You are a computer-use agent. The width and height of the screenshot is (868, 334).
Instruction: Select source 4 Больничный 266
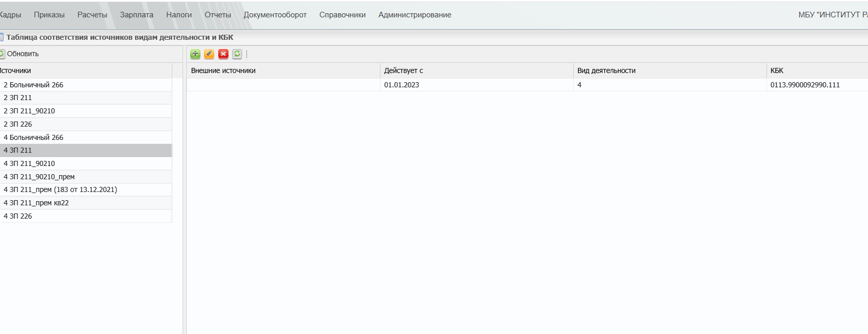[86, 137]
